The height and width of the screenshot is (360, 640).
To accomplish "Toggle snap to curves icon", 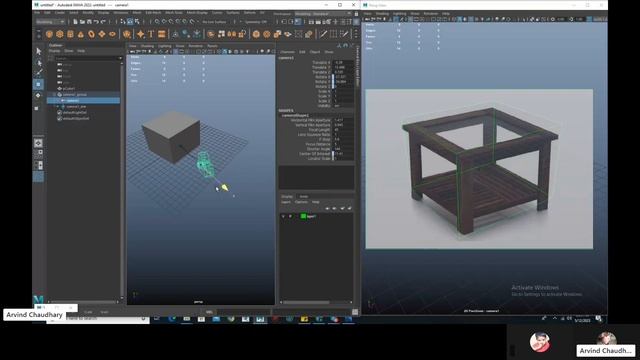I will coord(164,22).
